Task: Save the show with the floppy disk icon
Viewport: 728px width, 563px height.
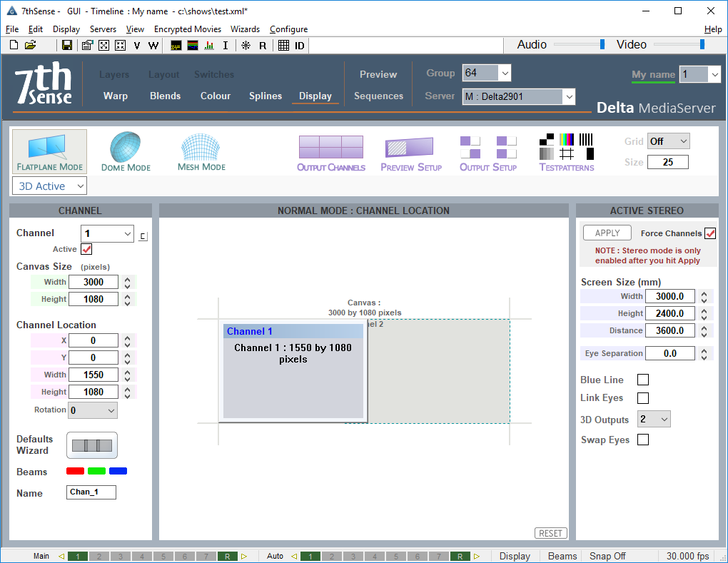Action: point(67,45)
